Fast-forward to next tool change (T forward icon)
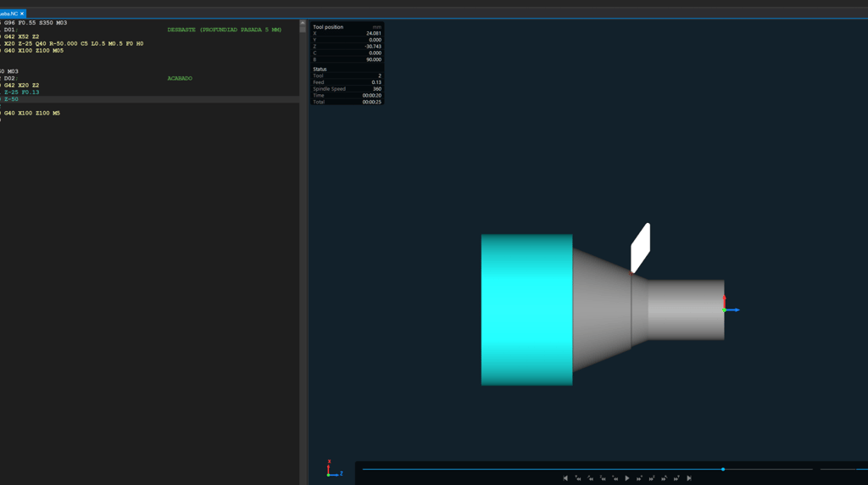 676,478
